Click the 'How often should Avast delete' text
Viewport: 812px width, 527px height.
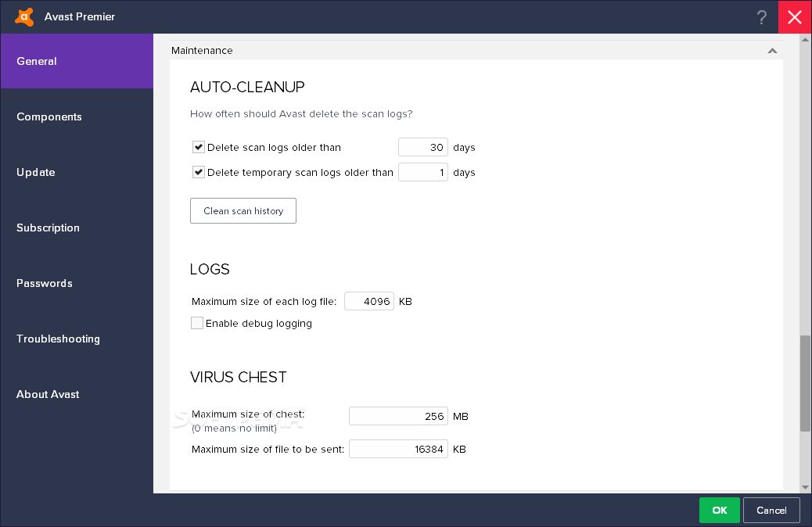[301, 114]
